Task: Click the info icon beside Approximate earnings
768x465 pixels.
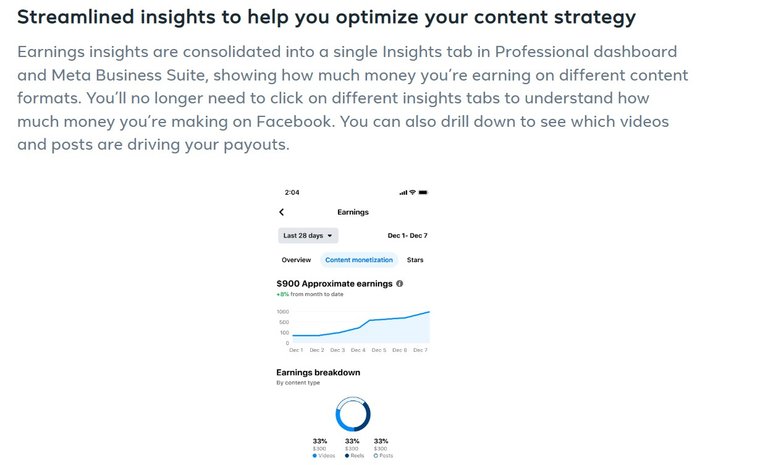Action: tap(400, 284)
